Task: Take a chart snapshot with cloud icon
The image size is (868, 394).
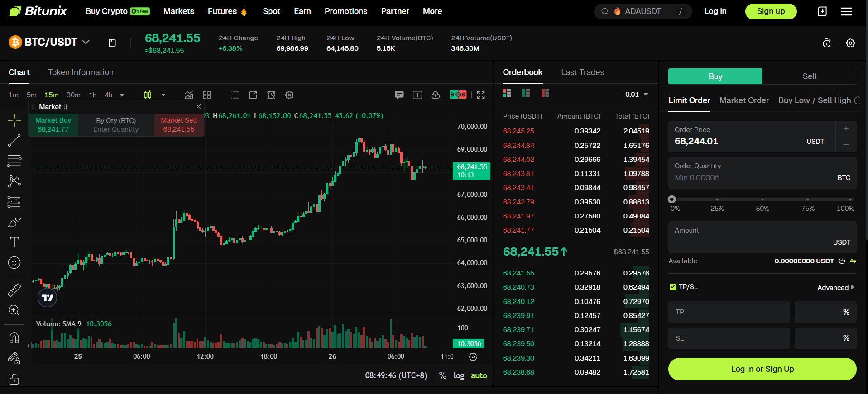Action: pos(435,95)
